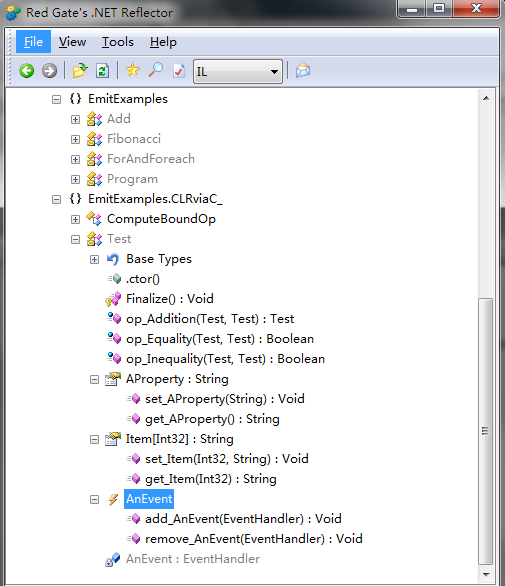Image resolution: width=505 pixels, height=586 pixels.
Task: Open the language dropdown showing IL
Action: pyautogui.click(x=238, y=71)
